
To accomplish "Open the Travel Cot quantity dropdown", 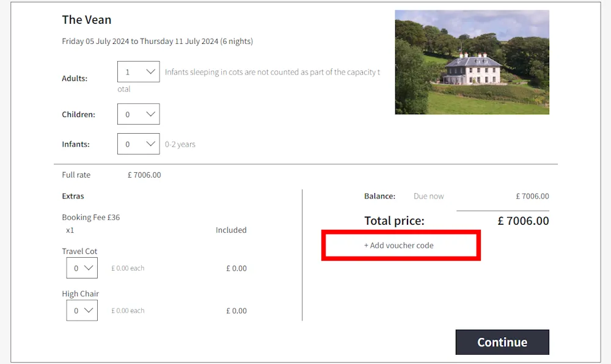I will [81, 268].
